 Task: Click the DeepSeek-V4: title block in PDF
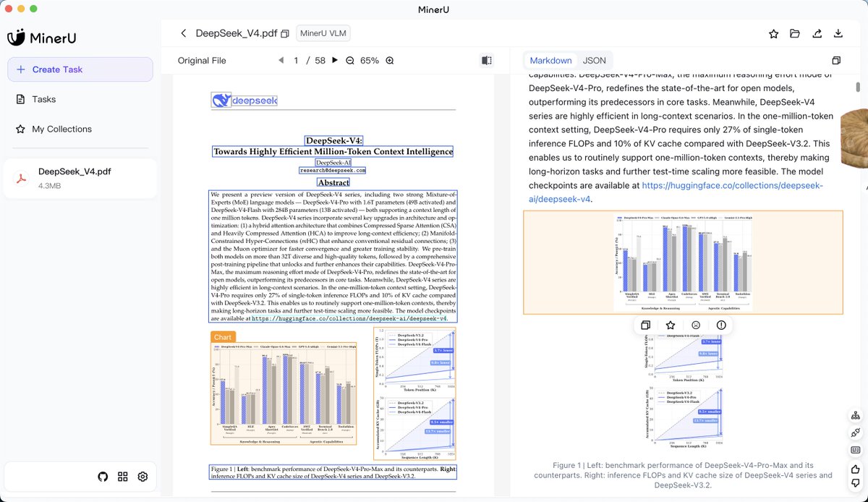tap(333, 140)
